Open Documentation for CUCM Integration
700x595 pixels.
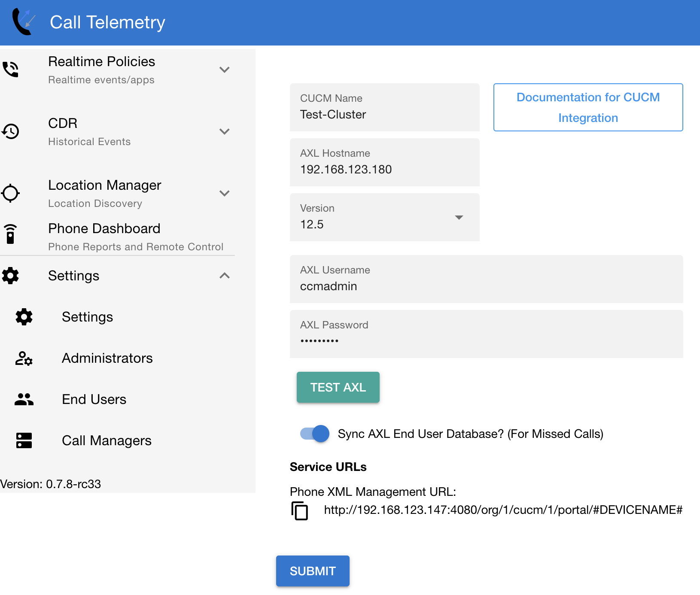[x=587, y=107]
